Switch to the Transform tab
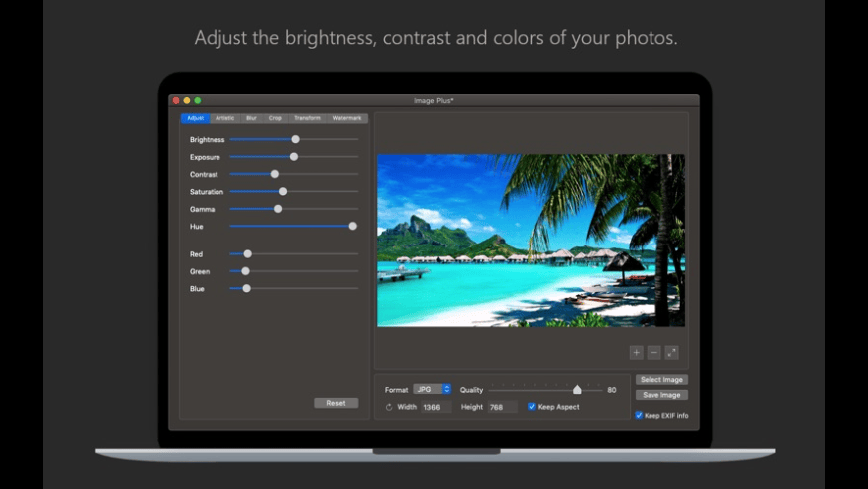This screenshot has width=868, height=489. click(307, 118)
